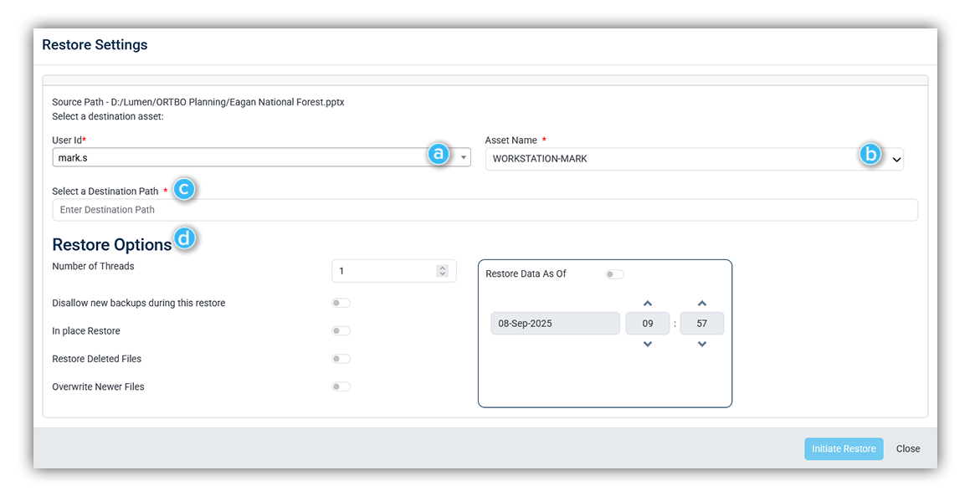
Task: Decrease the hour with the down chevron
Action: [x=648, y=345]
